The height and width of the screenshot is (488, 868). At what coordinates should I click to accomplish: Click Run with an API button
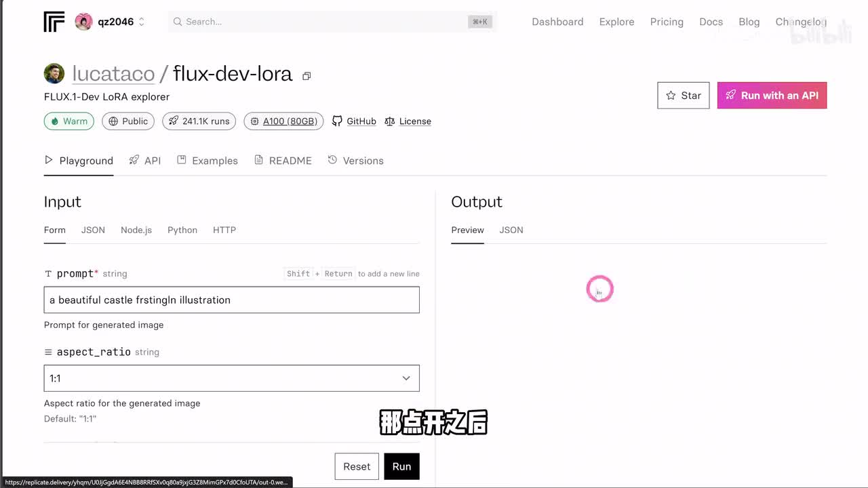pos(772,96)
